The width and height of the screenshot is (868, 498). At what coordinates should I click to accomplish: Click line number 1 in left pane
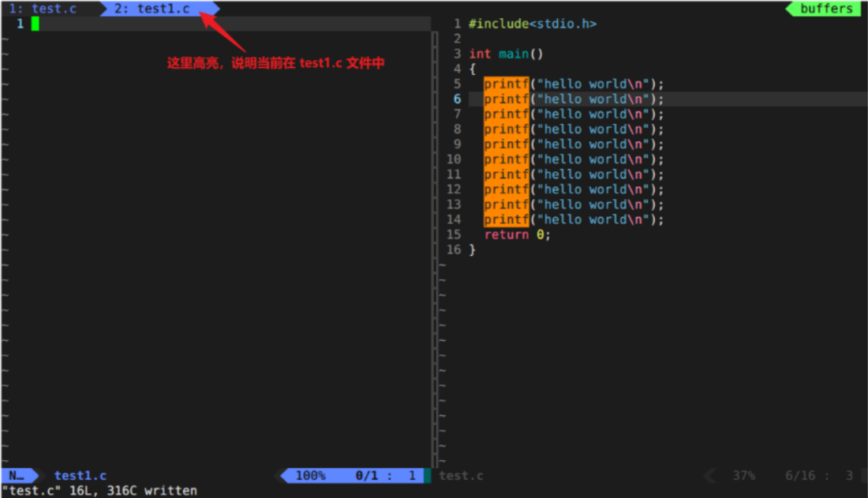[x=20, y=23]
